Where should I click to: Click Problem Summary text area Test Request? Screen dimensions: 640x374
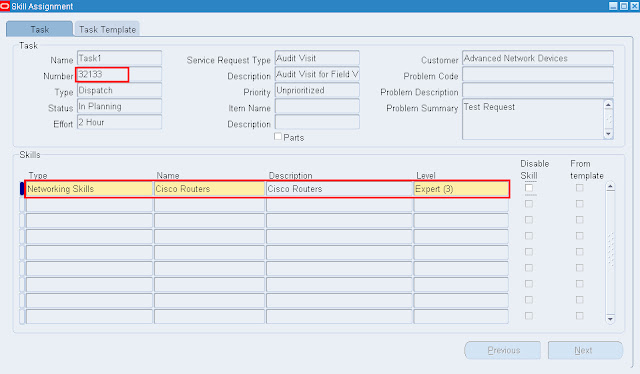pyautogui.click(x=533, y=119)
